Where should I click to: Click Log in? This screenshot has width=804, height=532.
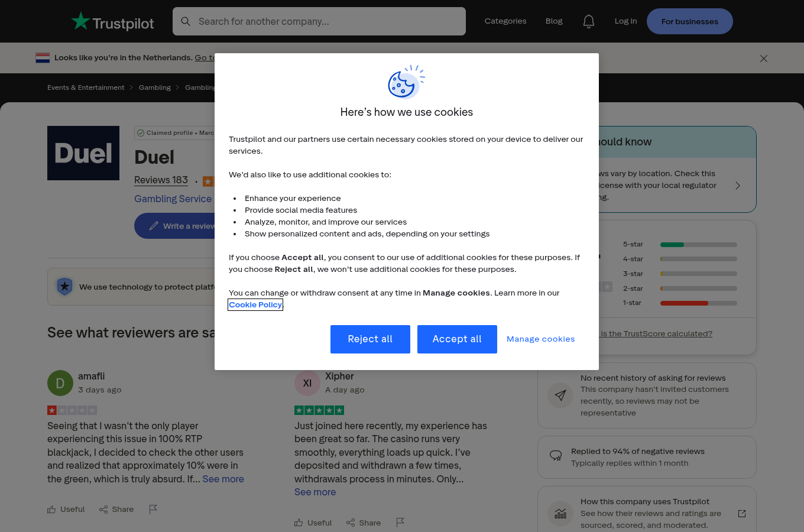click(625, 21)
